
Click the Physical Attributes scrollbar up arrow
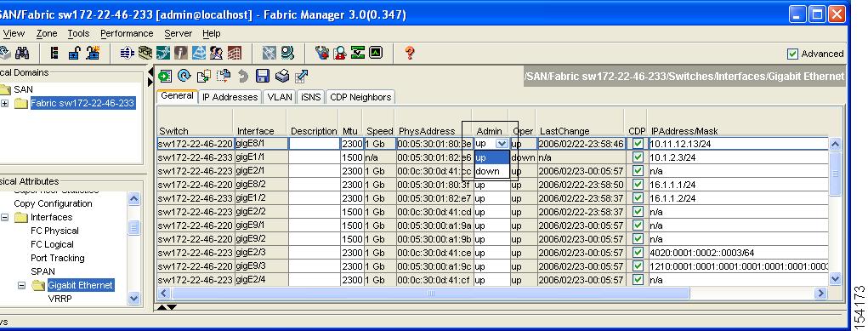tap(134, 198)
